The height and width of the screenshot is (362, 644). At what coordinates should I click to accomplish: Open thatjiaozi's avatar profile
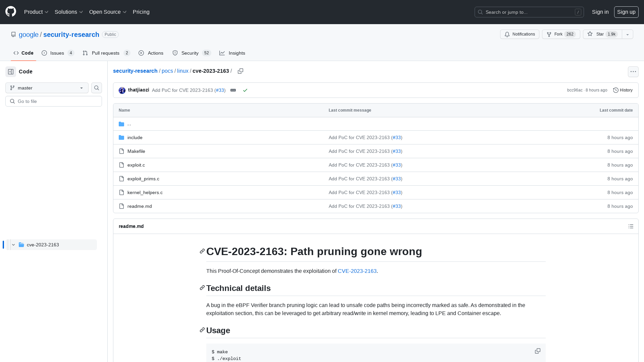click(122, 90)
